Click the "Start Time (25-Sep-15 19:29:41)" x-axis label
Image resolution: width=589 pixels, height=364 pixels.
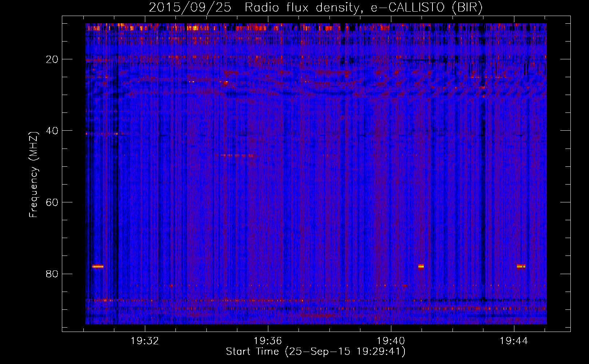[x=316, y=352]
